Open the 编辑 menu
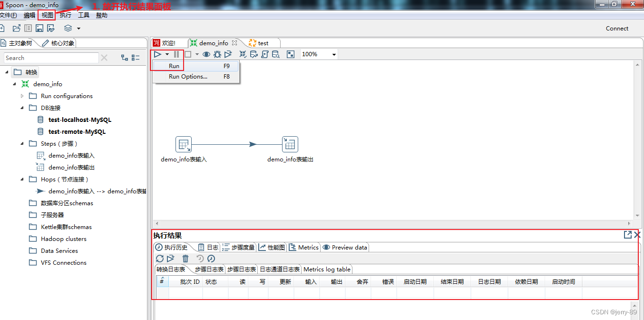This screenshot has height=320, width=644. (29, 15)
